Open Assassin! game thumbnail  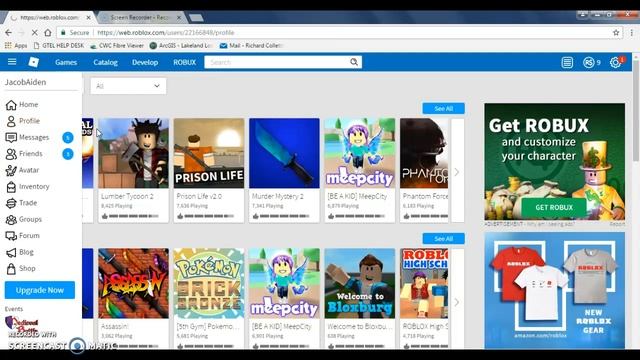coord(133,283)
